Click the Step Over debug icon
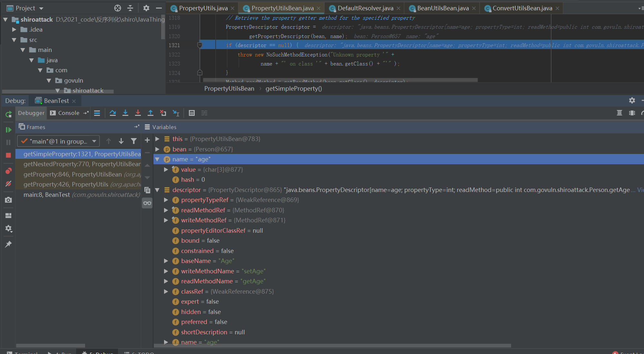This screenshot has height=354, width=644. click(112, 113)
